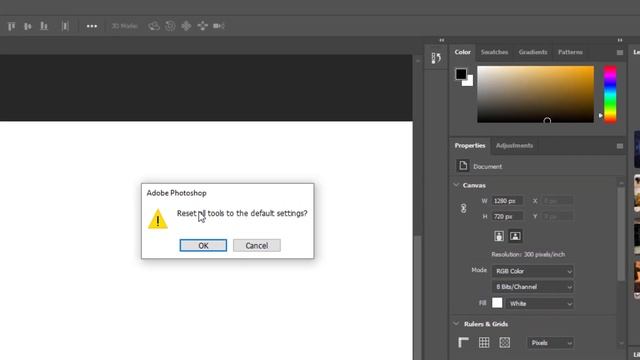Viewport: 640px width, 360px height.
Task: Open the 8 Bits/Channel dropdown
Action: [x=533, y=287]
